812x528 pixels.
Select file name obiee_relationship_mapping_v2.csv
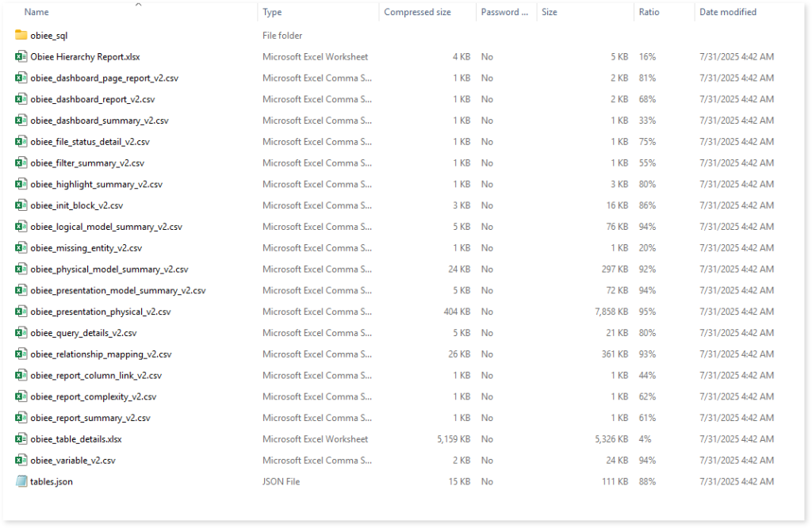[101, 354]
